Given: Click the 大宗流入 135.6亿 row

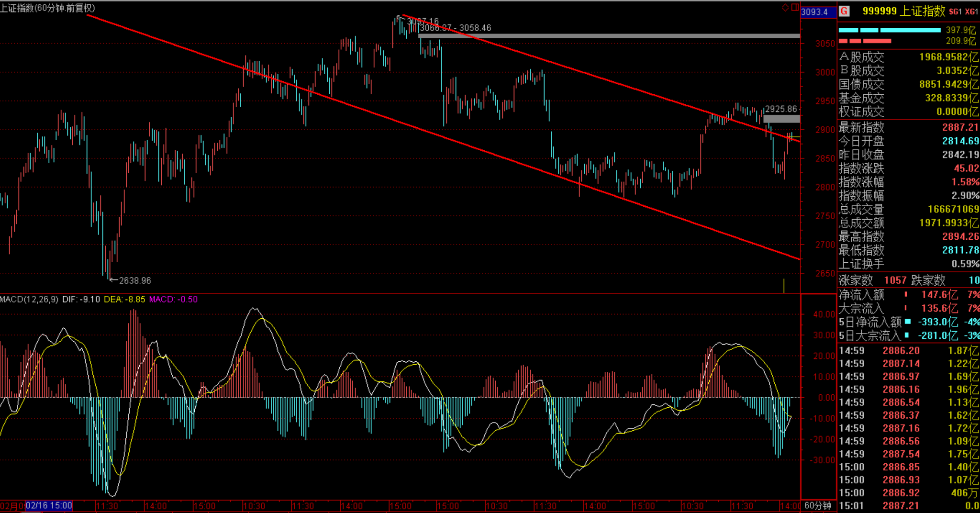Looking at the screenshot, I should click(909, 309).
